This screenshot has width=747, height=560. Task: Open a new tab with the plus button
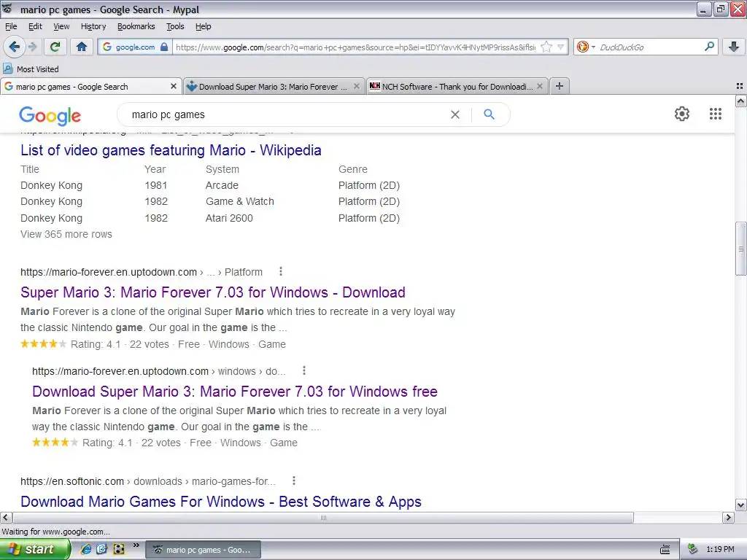tap(560, 86)
